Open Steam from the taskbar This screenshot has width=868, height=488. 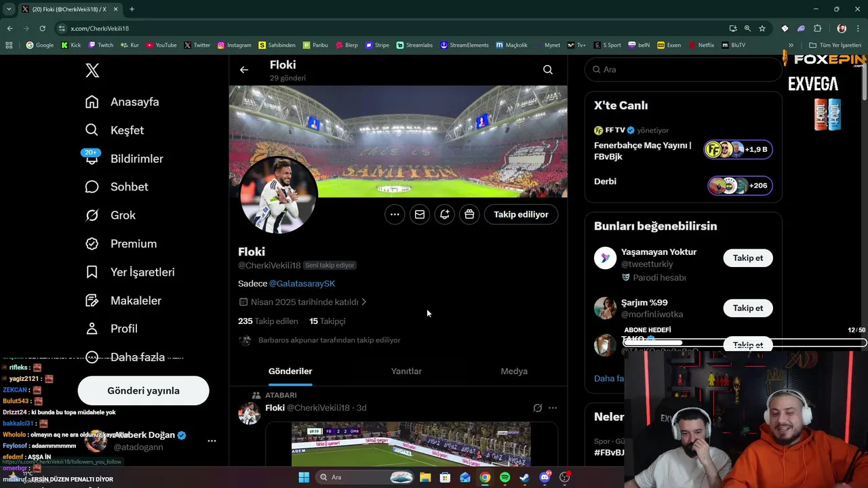524,477
